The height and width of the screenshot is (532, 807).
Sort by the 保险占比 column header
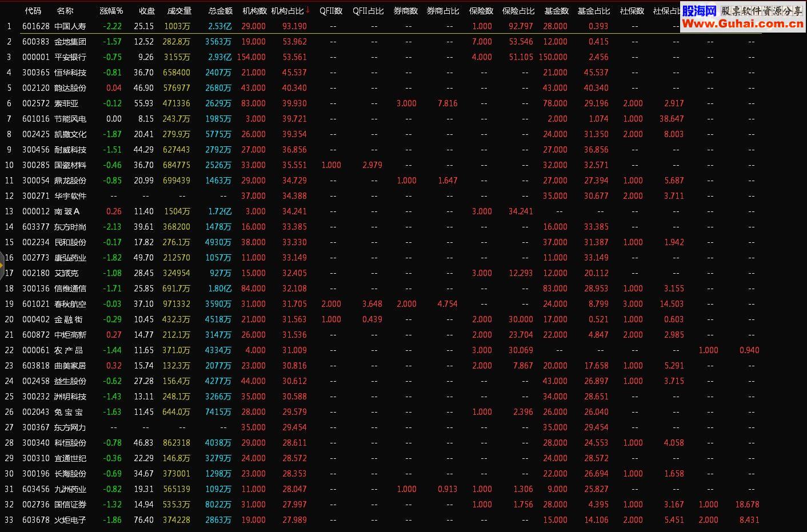pos(518,11)
